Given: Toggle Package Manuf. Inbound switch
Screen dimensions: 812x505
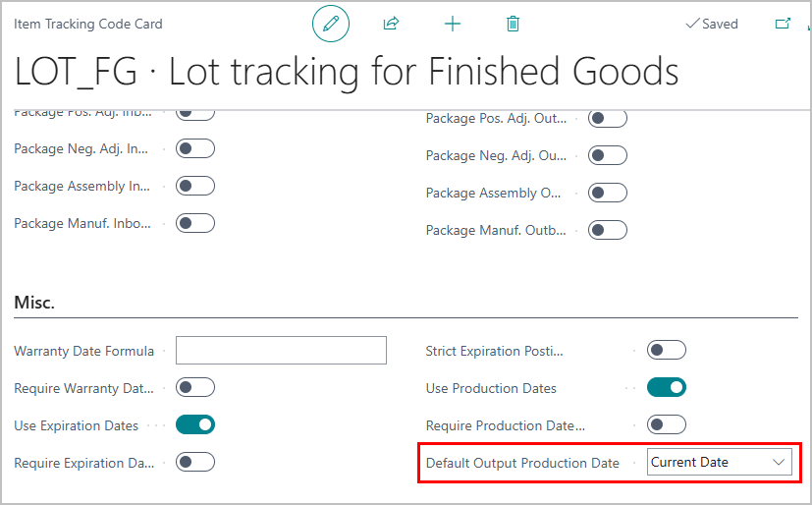Looking at the screenshot, I should point(195,223).
